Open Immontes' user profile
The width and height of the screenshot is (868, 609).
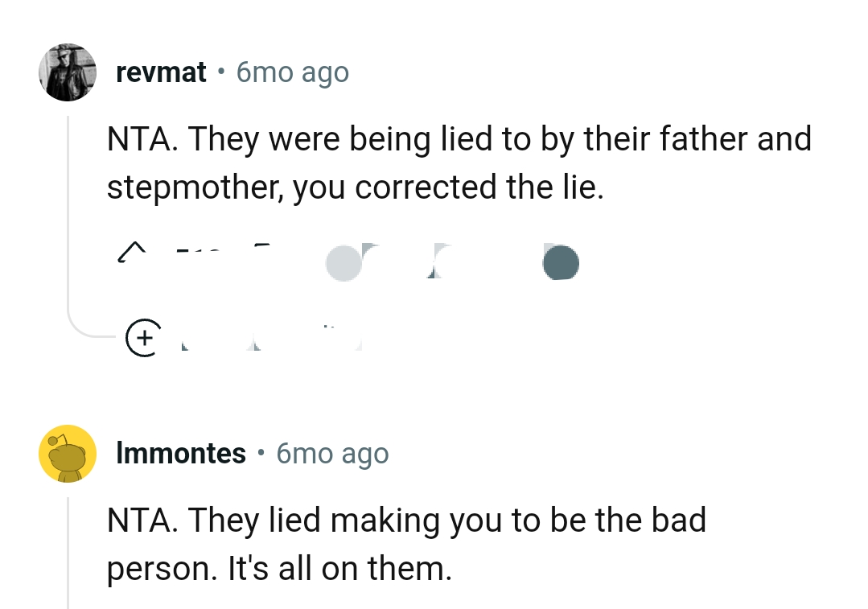point(181,453)
